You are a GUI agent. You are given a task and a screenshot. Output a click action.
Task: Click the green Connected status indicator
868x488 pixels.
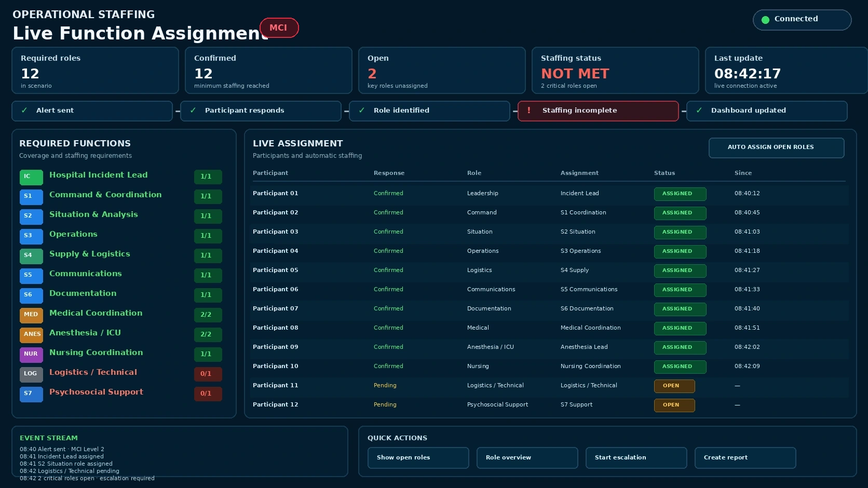pos(802,20)
